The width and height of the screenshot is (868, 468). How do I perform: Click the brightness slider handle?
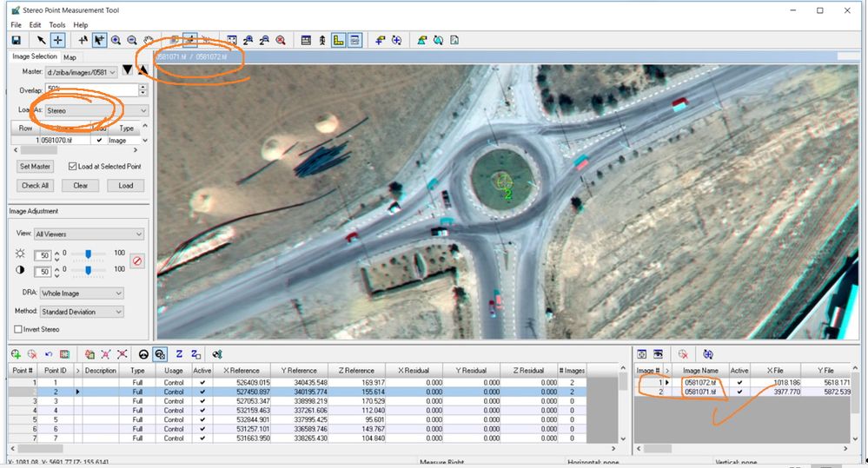coord(88,254)
